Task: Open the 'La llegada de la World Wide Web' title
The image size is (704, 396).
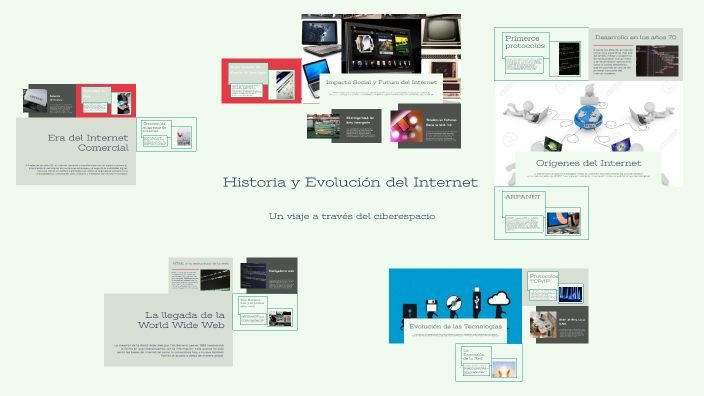Action: (181, 320)
